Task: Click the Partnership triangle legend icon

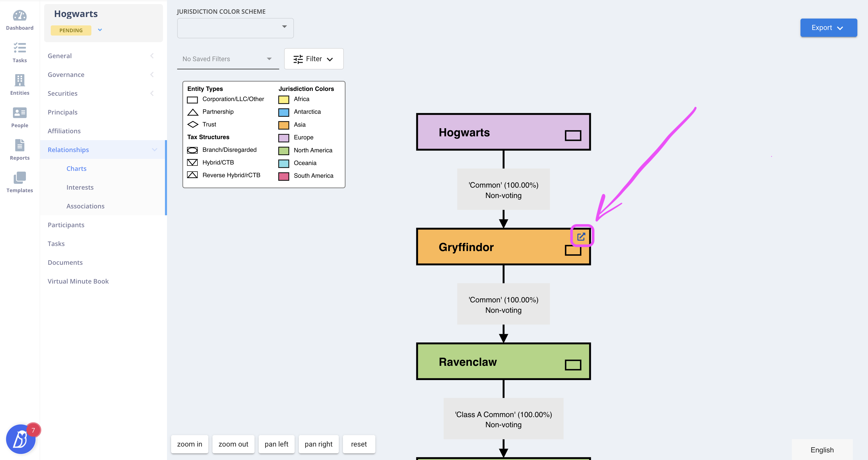Action: point(192,112)
